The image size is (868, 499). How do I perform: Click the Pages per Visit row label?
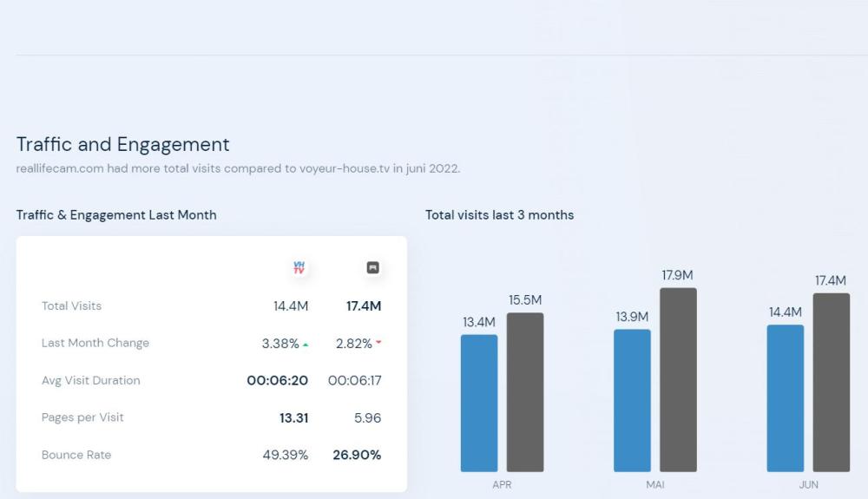(82, 417)
